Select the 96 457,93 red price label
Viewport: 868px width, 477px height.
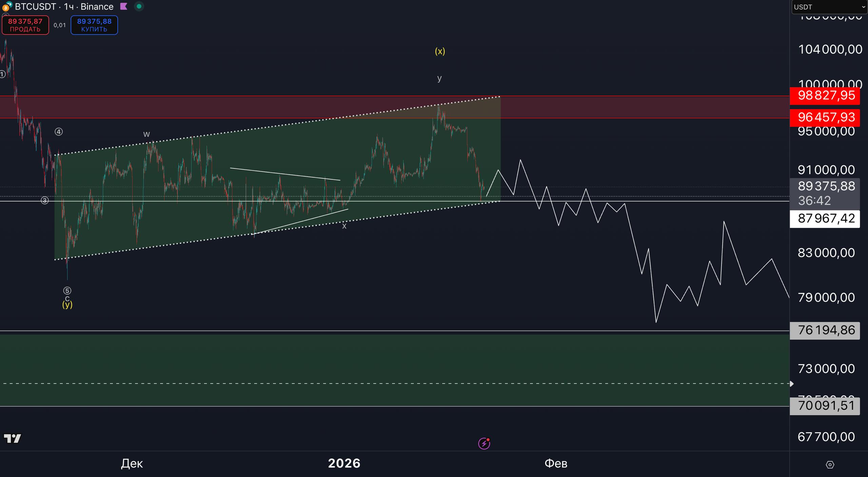[x=825, y=118]
